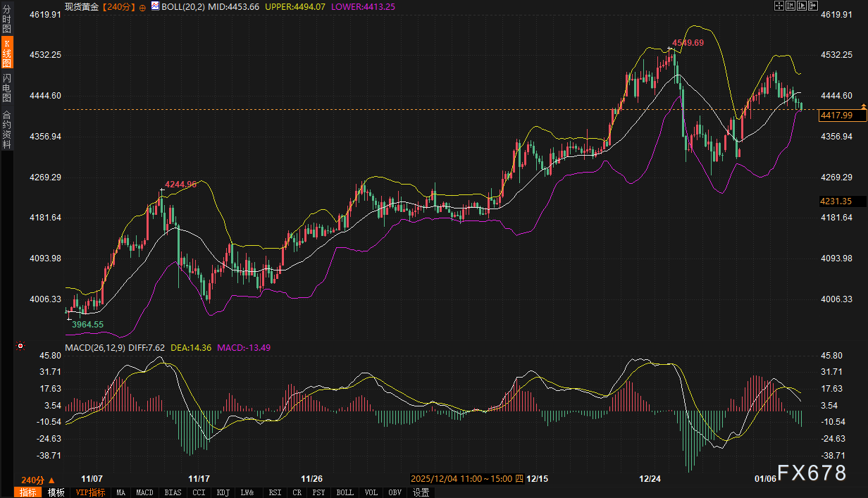Open the 合约资料 side panel
The image size is (868, 498).
point(6,129)
